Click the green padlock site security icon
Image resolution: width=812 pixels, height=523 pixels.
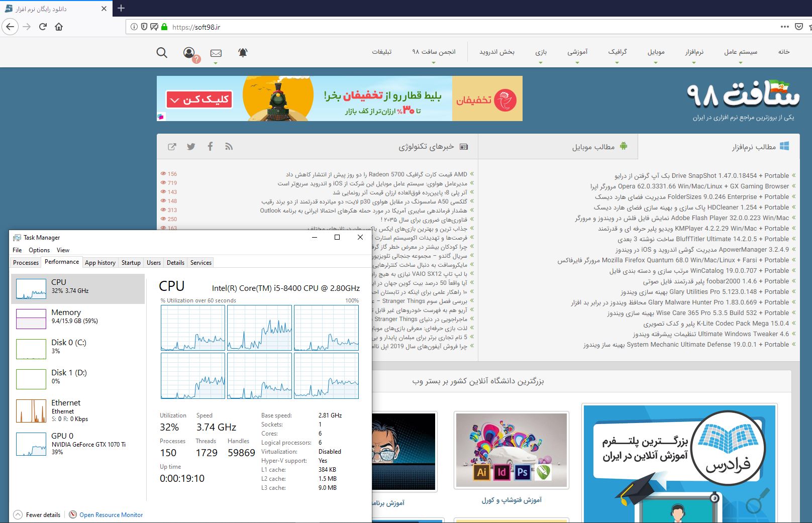[x=164, y=27]
